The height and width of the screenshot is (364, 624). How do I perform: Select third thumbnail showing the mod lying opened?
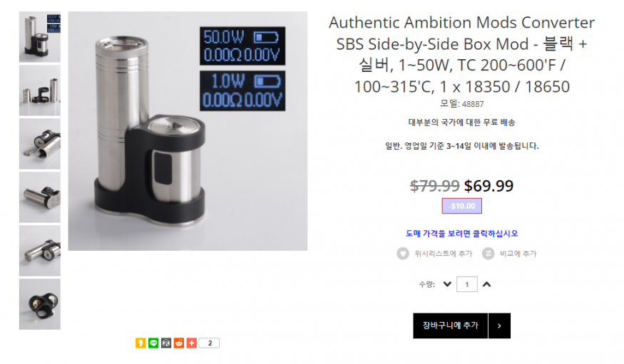coord(40,144)
